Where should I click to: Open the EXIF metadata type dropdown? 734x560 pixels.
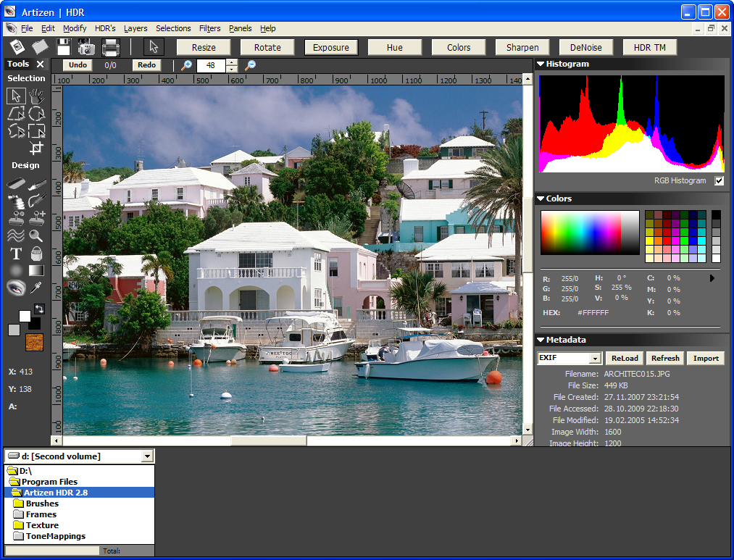(x=595, y=359)
